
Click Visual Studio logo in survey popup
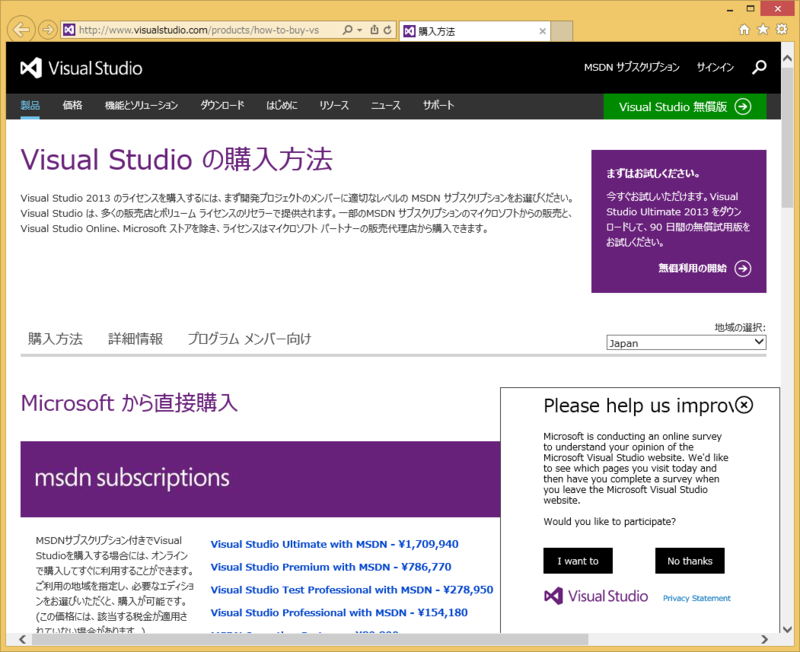pyautogui.click(x=596, y=596)
